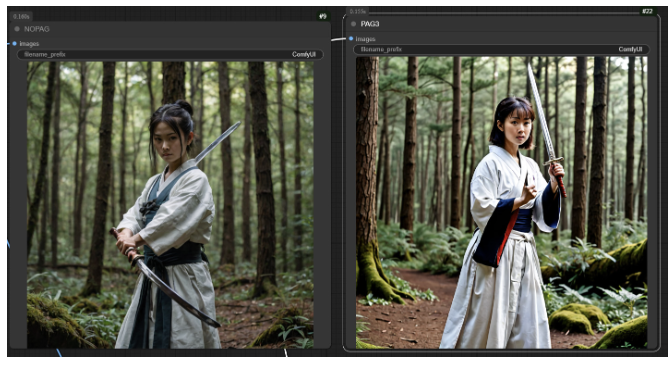Click the 0.160s execution time label
The image size is (670, 365).
(21, 16)
